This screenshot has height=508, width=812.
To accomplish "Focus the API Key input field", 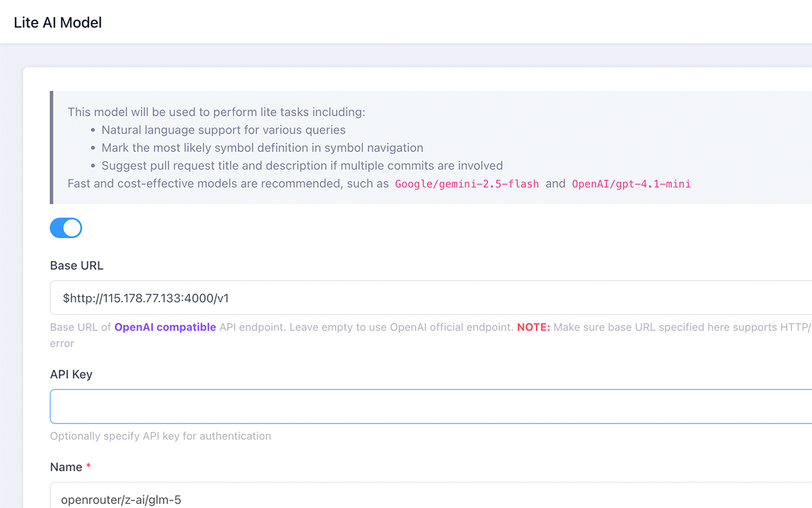I will coord(431,406).
